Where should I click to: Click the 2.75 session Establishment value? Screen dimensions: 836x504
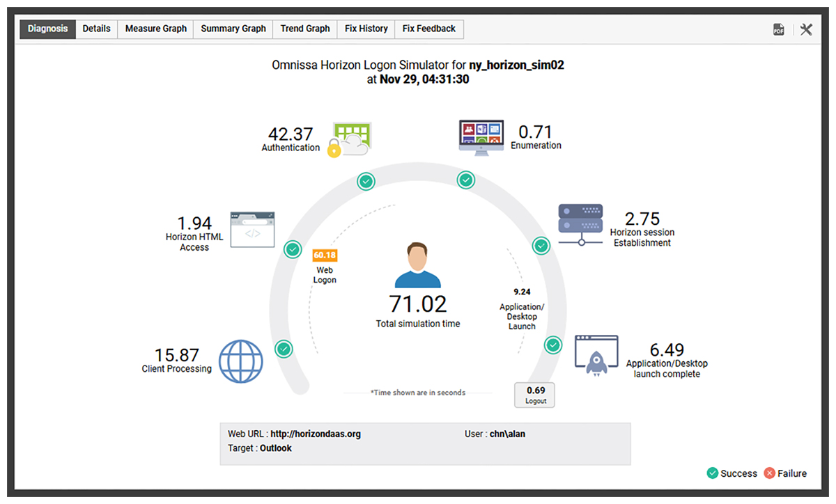point(642,219)
